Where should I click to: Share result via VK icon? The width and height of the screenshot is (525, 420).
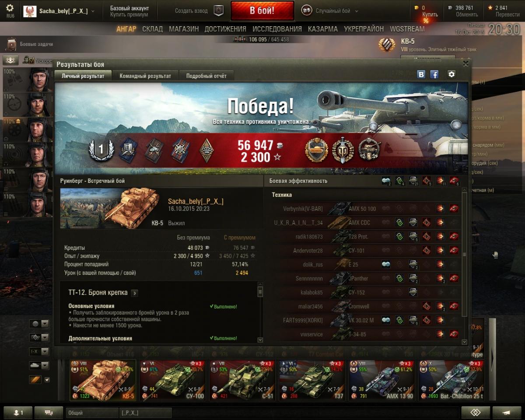coord(421,74)
